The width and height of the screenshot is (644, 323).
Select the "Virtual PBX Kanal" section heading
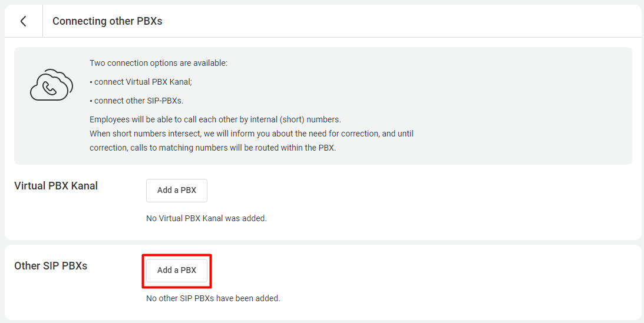(56, 186)
